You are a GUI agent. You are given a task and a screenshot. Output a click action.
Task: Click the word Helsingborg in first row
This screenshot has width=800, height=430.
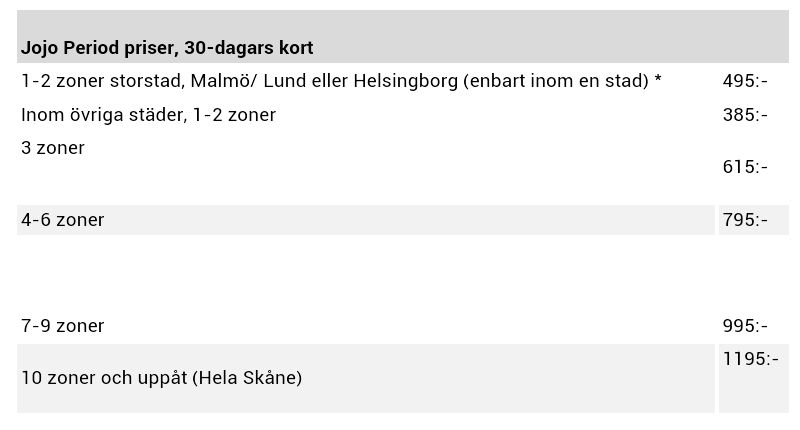406,81
